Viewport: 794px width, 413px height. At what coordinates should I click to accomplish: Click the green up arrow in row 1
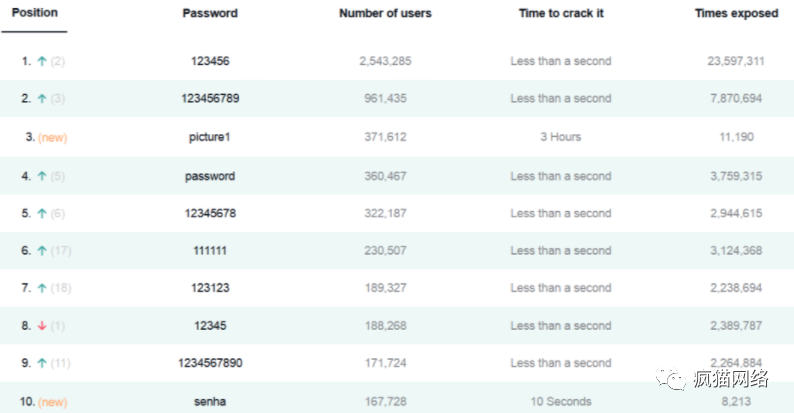pyautogui.click(x=42, y=61)
